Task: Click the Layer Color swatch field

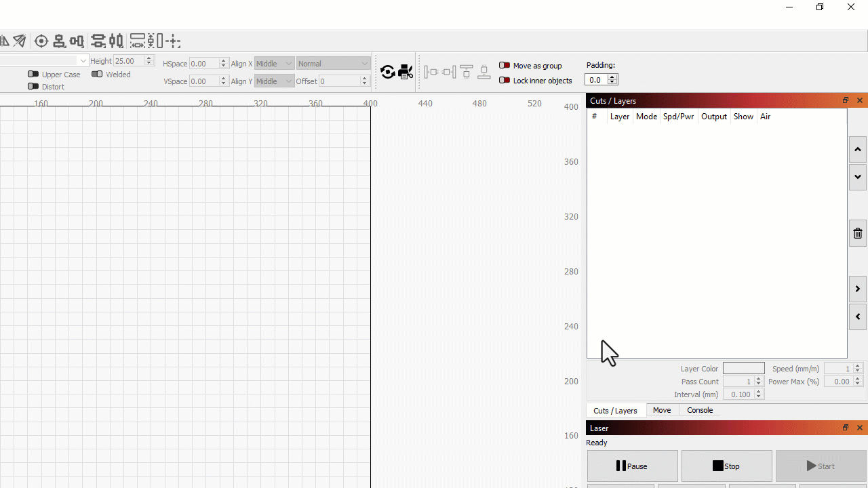Action: click(x=743, y=368)
